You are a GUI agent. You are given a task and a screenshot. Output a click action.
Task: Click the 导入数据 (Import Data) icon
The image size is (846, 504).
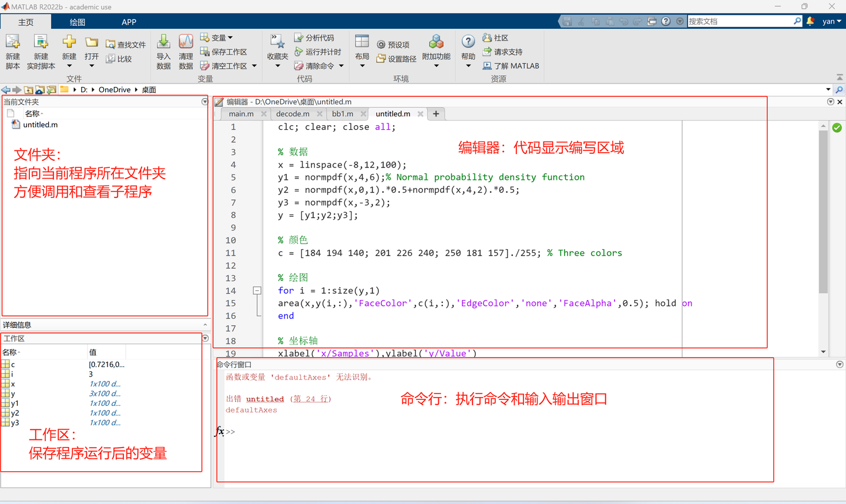[163, 42]
